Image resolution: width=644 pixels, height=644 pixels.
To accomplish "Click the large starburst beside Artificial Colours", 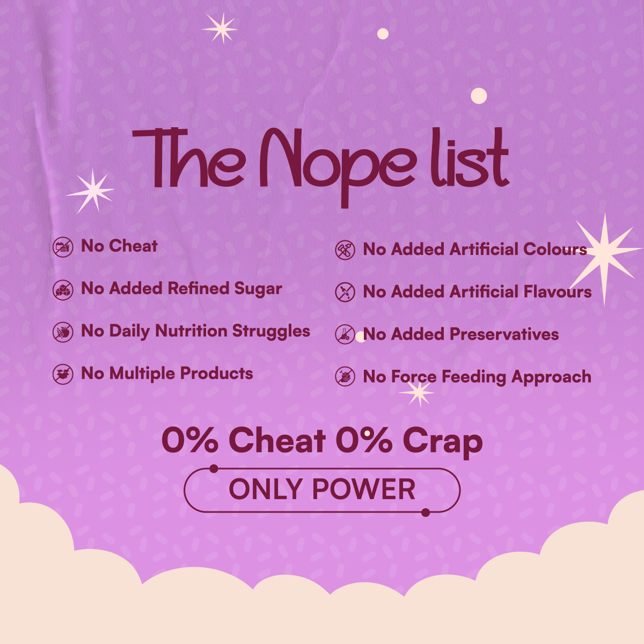I will coord(605,259).
